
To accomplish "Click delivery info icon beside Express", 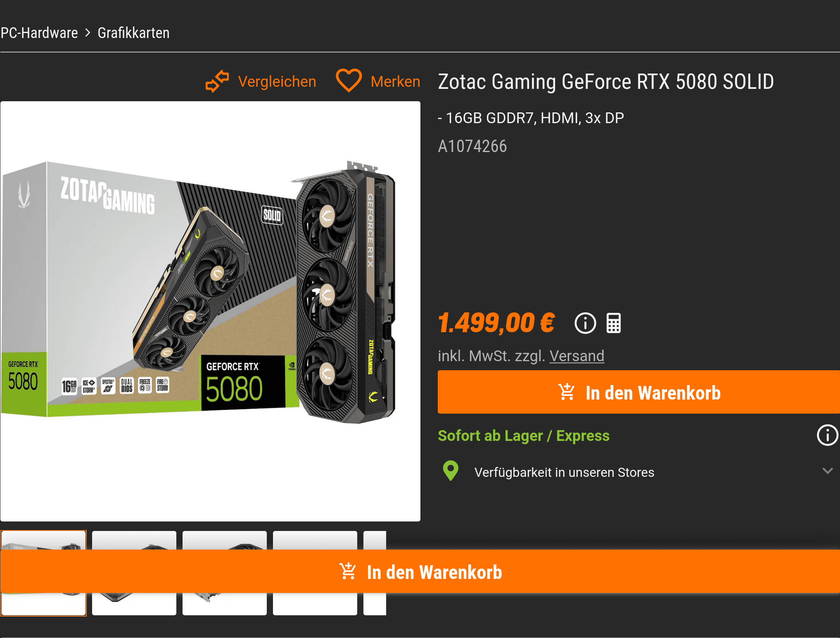I will point(828,435).
